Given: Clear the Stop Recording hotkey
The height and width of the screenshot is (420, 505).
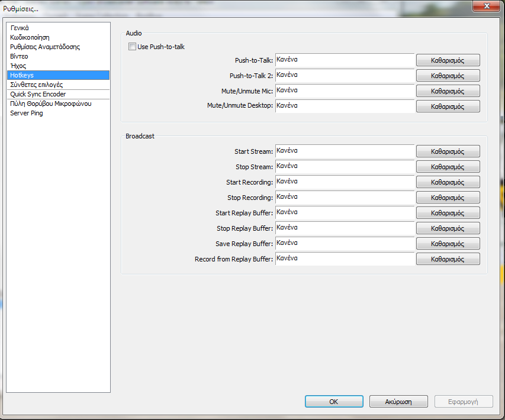Looking at the screenshot, I should (x=448, y=198).
